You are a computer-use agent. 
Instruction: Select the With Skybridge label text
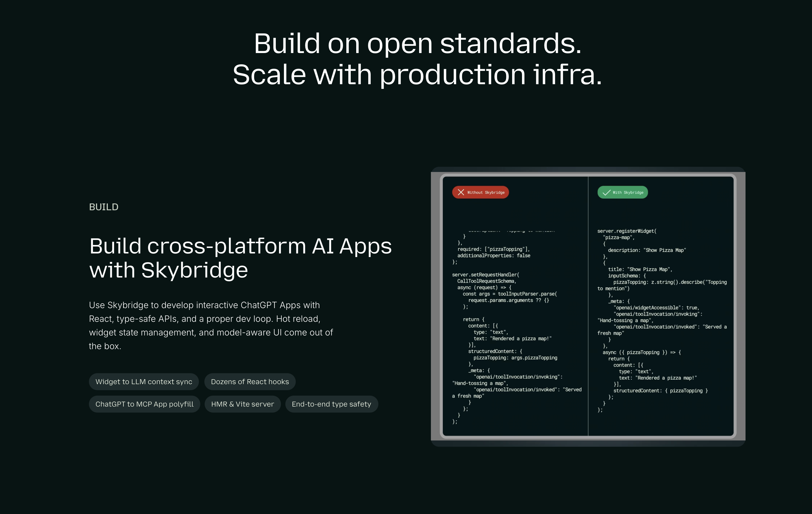coord(628,192)
